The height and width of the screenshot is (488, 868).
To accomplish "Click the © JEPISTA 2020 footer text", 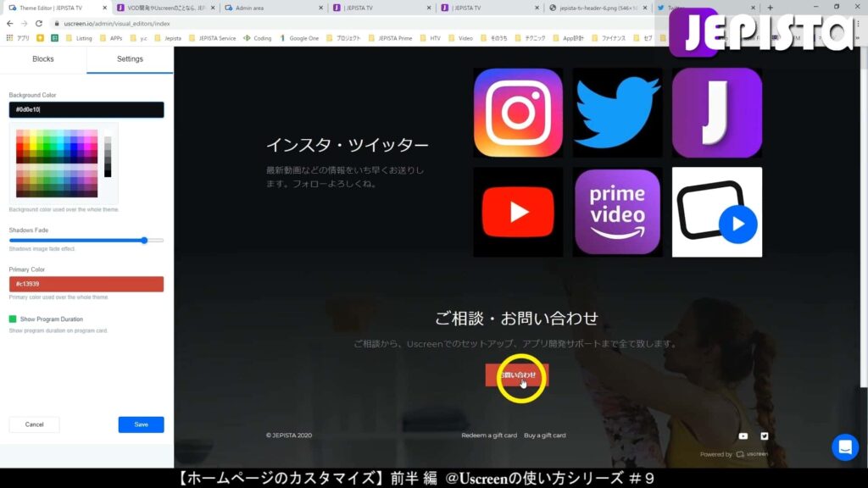I will coord(289,435).
